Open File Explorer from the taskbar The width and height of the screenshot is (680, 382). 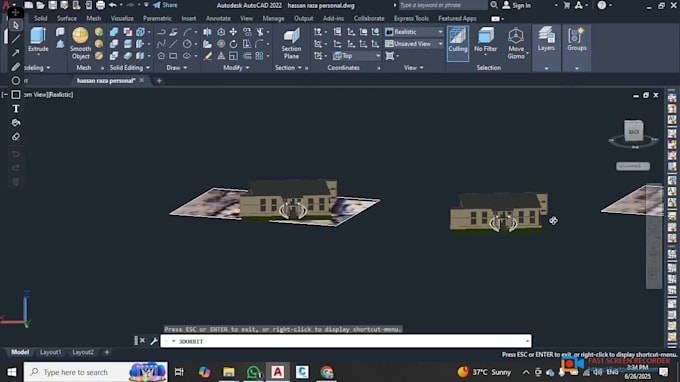coord(229,372)
